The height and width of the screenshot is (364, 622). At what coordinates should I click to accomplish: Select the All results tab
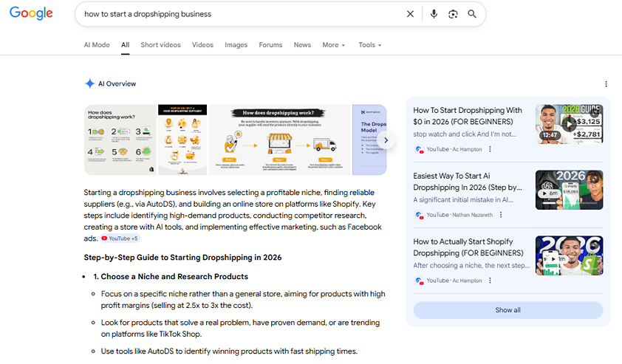coord(126,45)
